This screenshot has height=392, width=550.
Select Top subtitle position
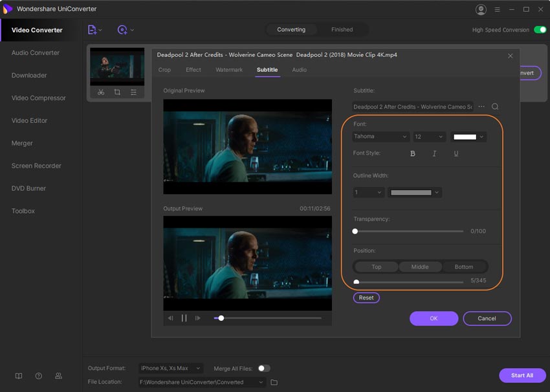coord(377,267)
